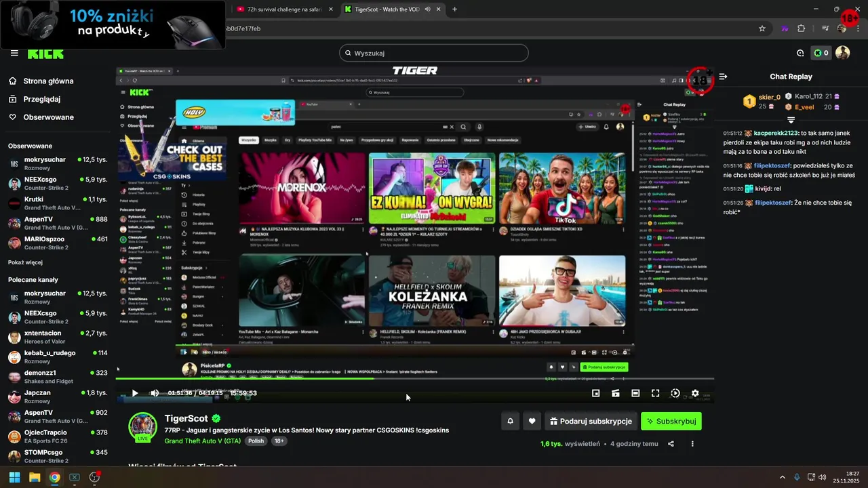The image size is (868, 488).
Task: Open demonzz1 channel in sidebar
Action: (58, 377)
